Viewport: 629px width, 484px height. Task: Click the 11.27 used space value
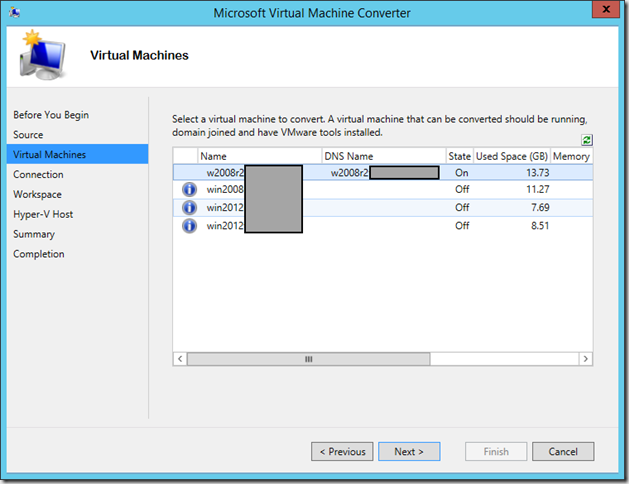pyautogui.click(x=538, y=189)
